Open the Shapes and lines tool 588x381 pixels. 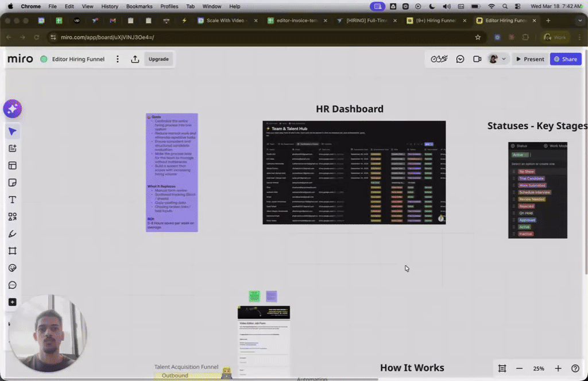click(x=13, y=216)
